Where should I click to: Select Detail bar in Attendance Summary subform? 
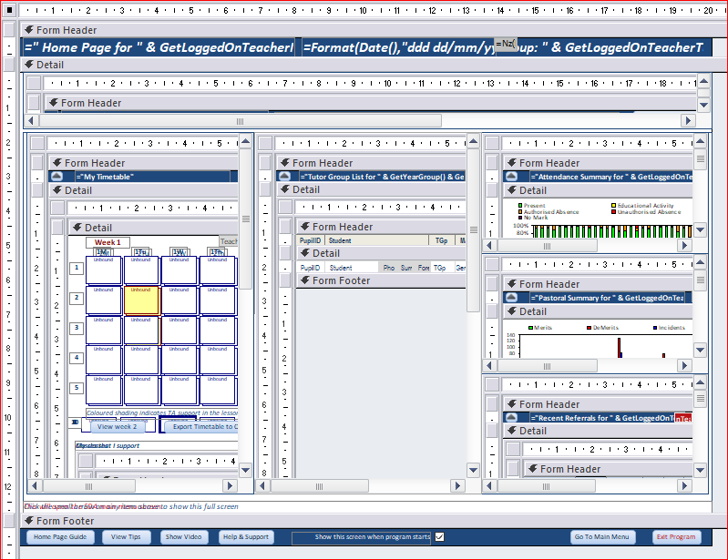tap(598, 190)
